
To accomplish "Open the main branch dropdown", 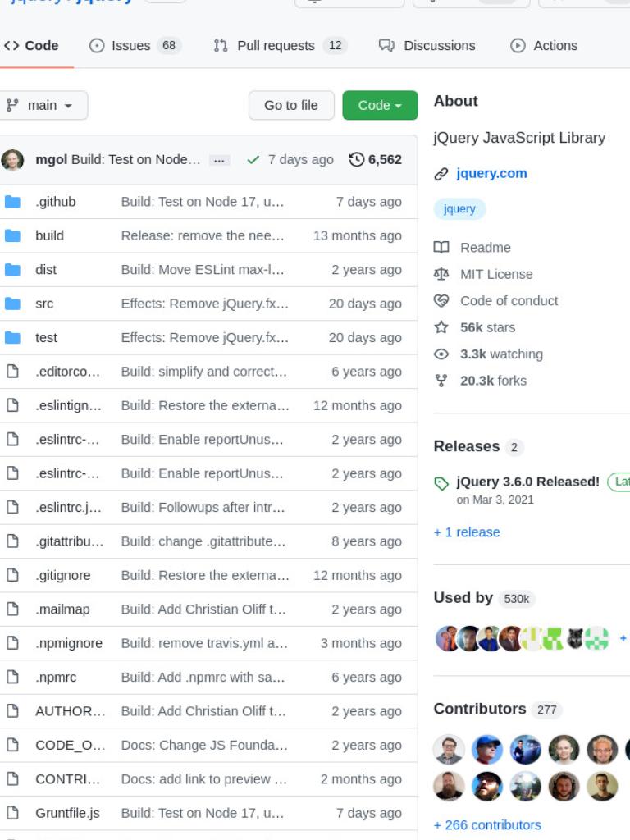I will [42, 105].
